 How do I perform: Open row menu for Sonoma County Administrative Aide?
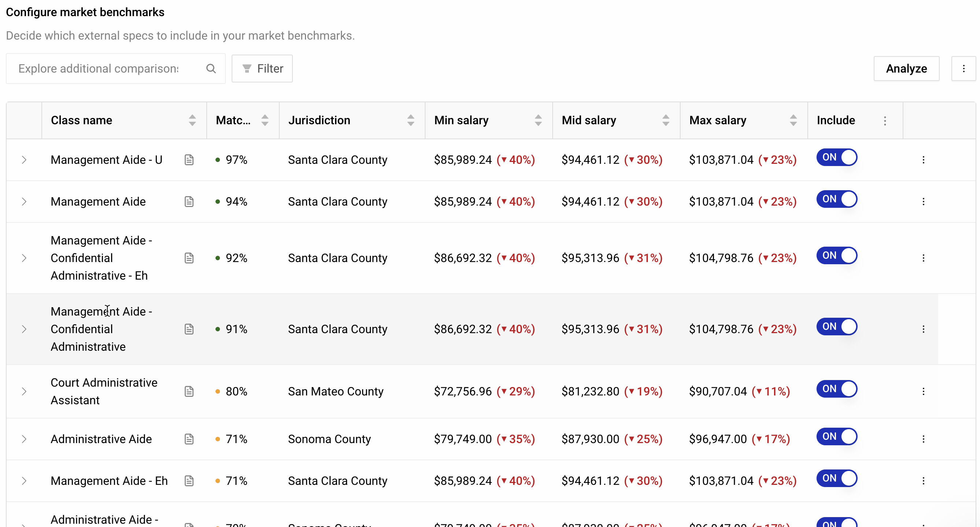click(923, 439)
